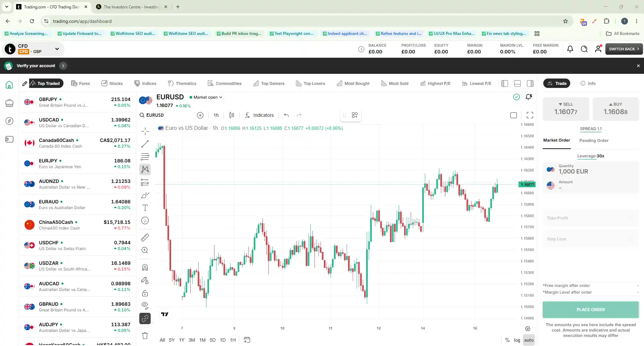This screenshot has width=644, height=346.
Task: Select the brush drawing tool
Action: 145,195
